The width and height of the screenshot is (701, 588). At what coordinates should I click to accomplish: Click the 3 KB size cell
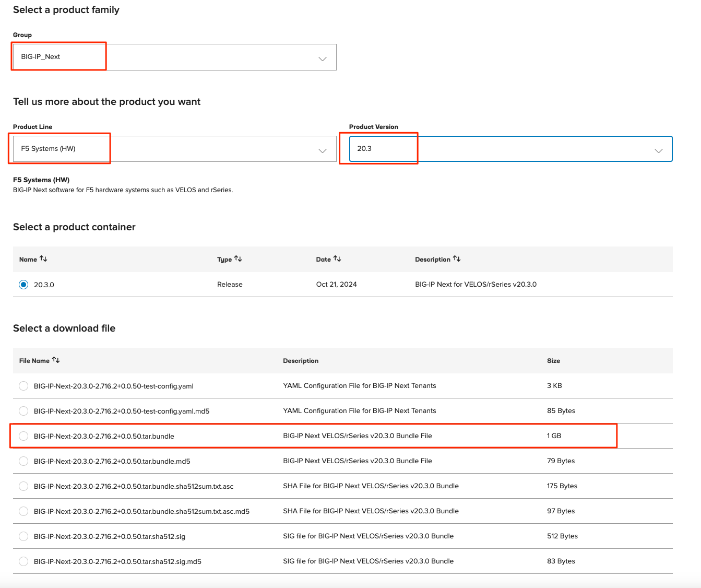tap(554, 386)
